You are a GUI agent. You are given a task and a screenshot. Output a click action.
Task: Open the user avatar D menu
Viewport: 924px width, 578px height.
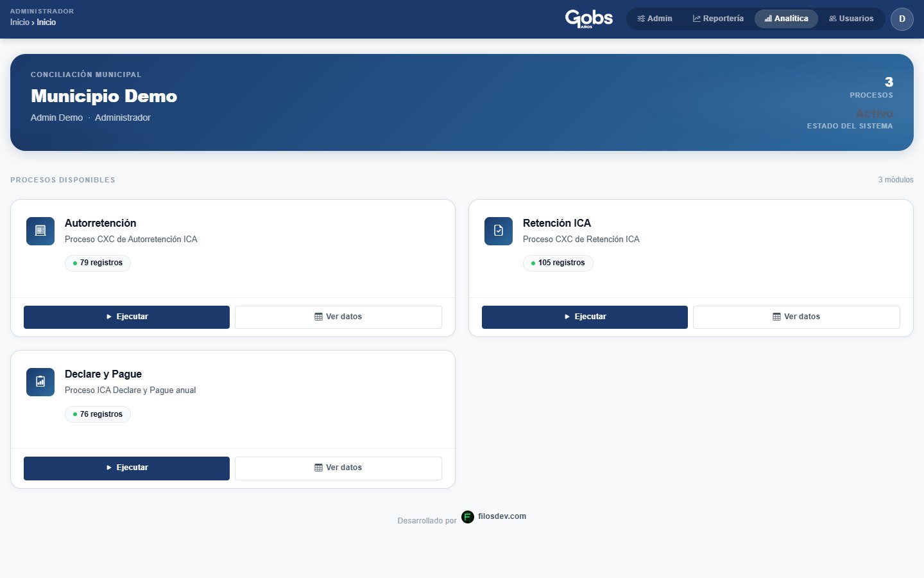902,19
